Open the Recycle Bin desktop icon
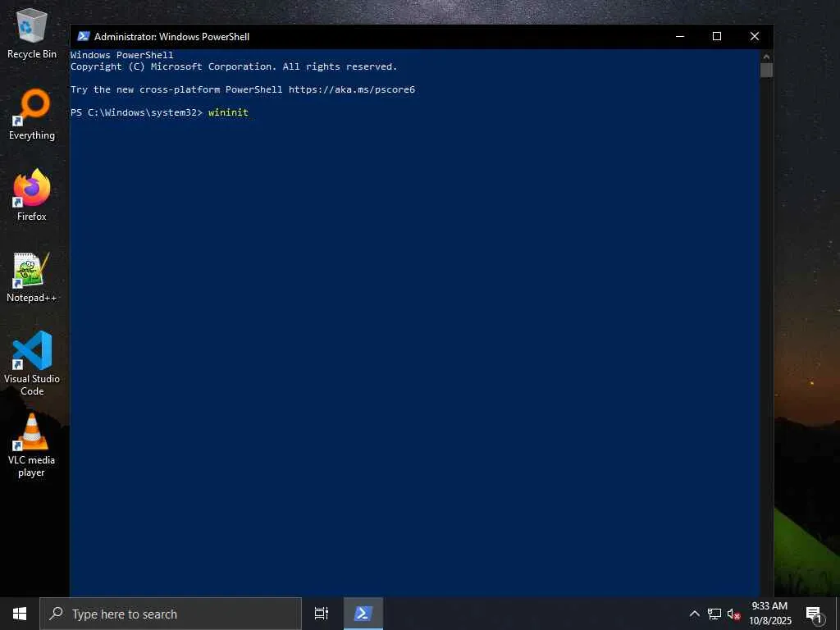Screen dimensions: 840x630 [32, 34]
